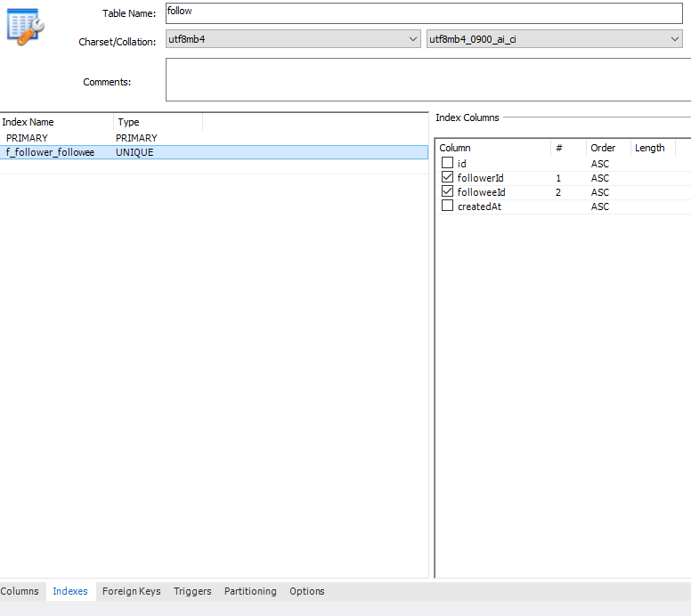Open the utf8mb4_0900_ai_ci collation dropdown
Screen dimensions: 691x616
click(555, 39)
